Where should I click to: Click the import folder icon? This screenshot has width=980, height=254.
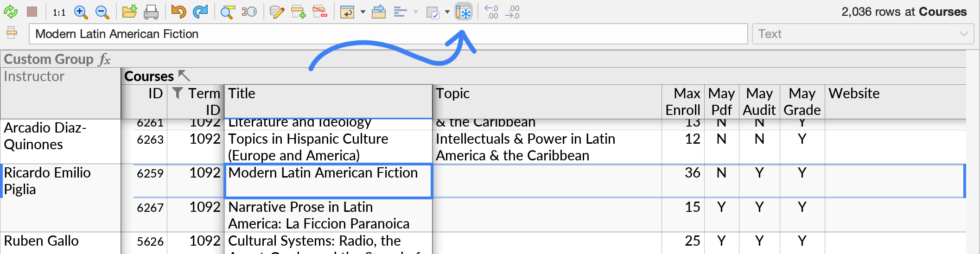[129, 12]
